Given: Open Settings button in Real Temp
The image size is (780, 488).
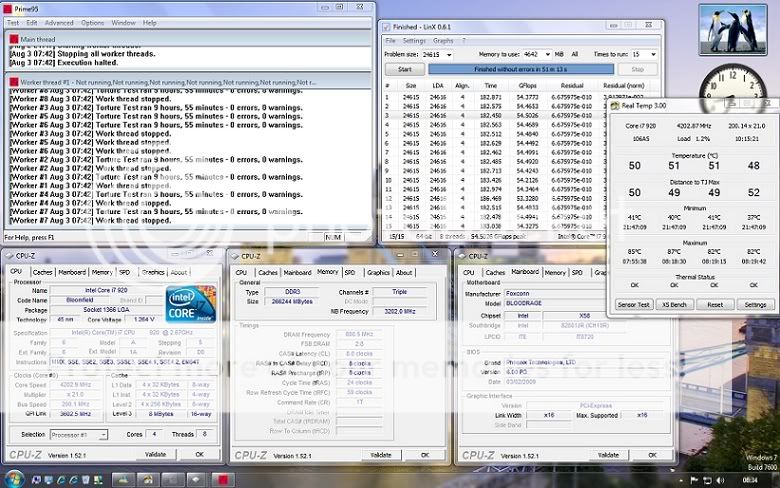Looking at the screenshot, I should pyautogui.click(x=755, y=304).
